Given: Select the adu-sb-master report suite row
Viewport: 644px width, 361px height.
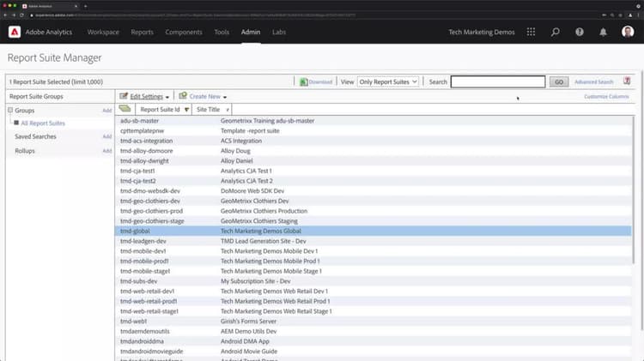Looking at the screenshot, I should tap(373, 121).
